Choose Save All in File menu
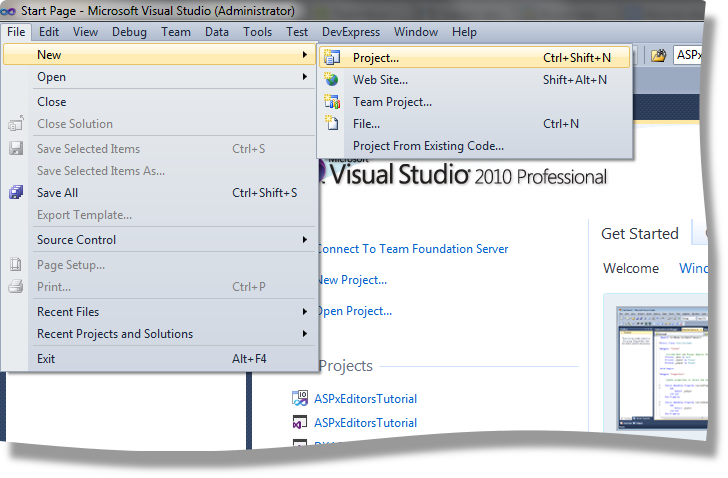Viewport: 728px width, 478px height. [159, 193]
